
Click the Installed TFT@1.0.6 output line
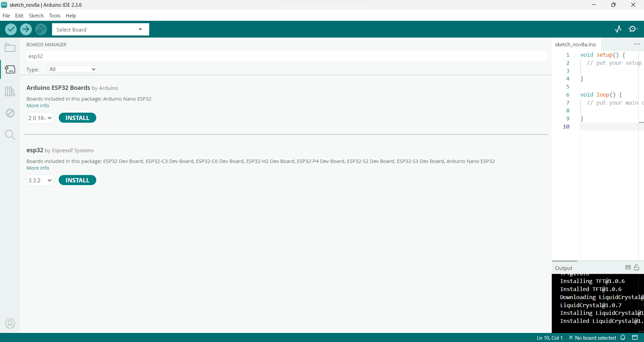pos(591,289)
